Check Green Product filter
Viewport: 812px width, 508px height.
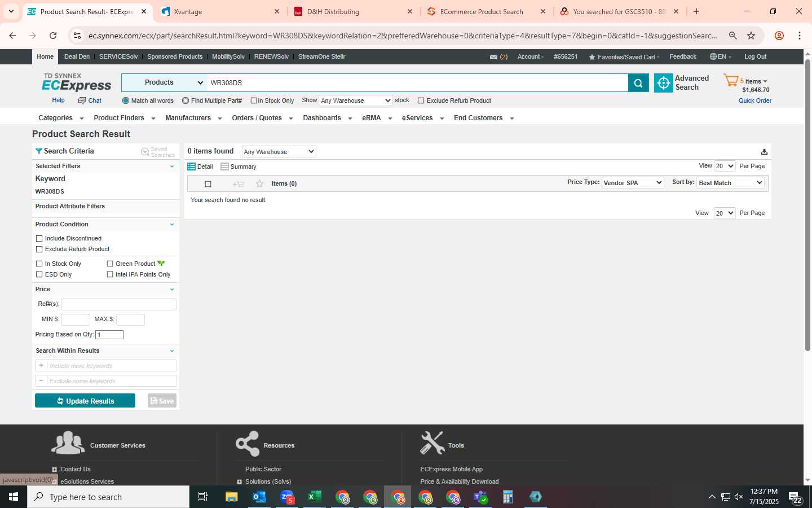tap(110, 264)
